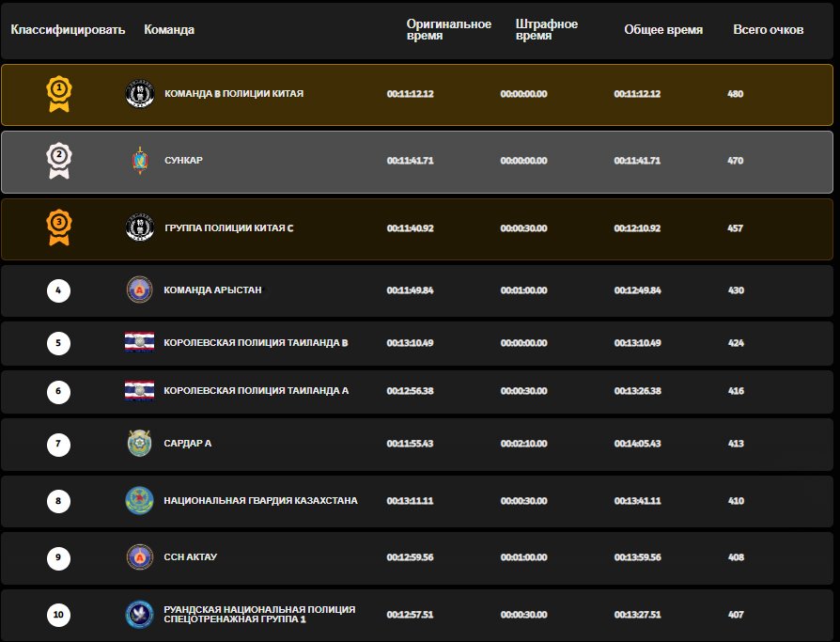This screenshot has width=840, height=642.
Task: Click the rank 4 number badge
Action: (x=58, y=290)
